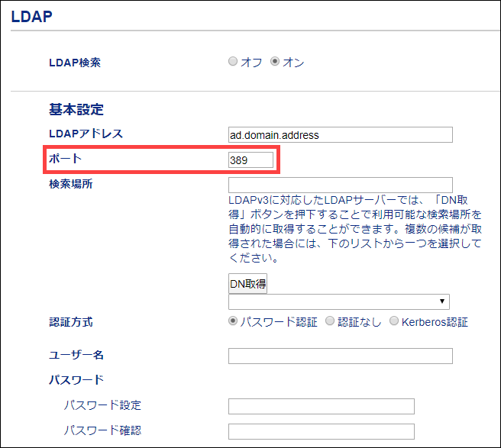The width and height of the screenshot is (501, 448).
Task: Click the 検索場所 text input field
Action: pyautogui.click(x=340, y=185)
